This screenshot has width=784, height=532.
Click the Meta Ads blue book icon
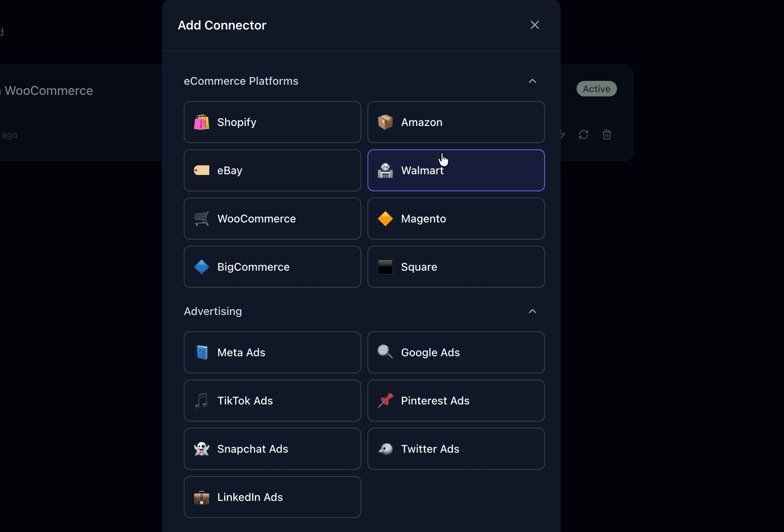201,352
